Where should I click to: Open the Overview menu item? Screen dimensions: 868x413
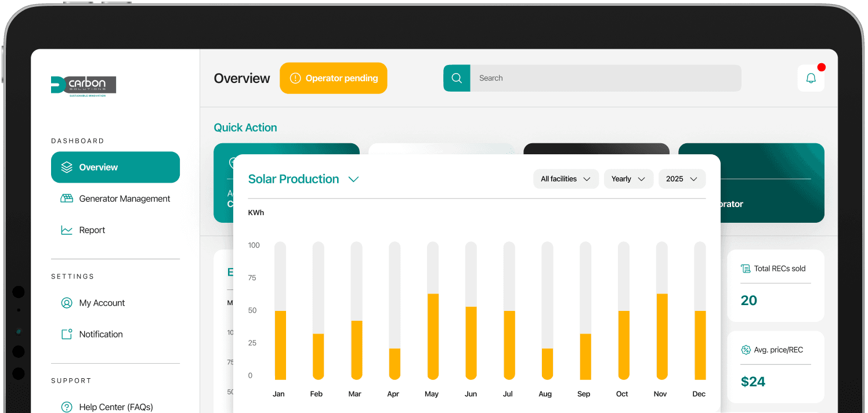[115, 167]
